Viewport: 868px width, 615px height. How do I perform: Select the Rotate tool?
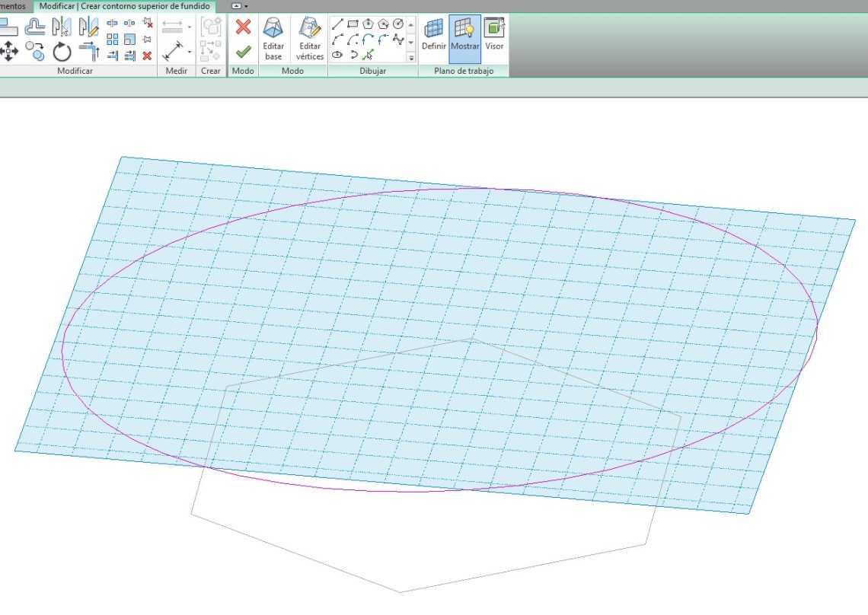[x=62, y=52]
